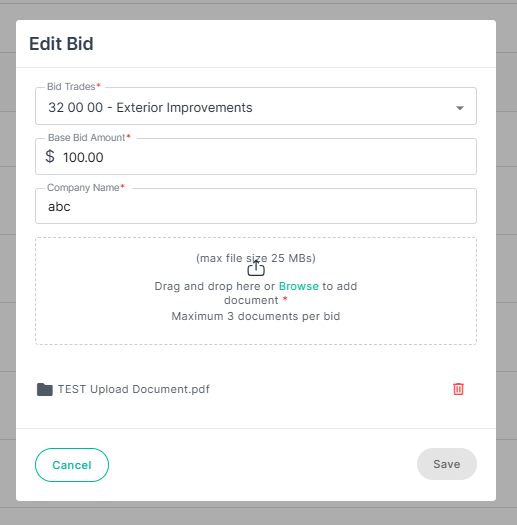Click the Edit Bid dialog title

click(x=61, y=44)
